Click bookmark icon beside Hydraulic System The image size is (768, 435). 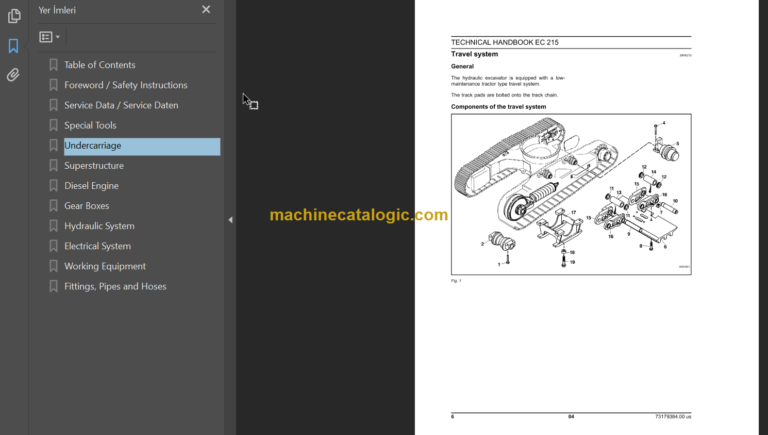click(53, 225)
